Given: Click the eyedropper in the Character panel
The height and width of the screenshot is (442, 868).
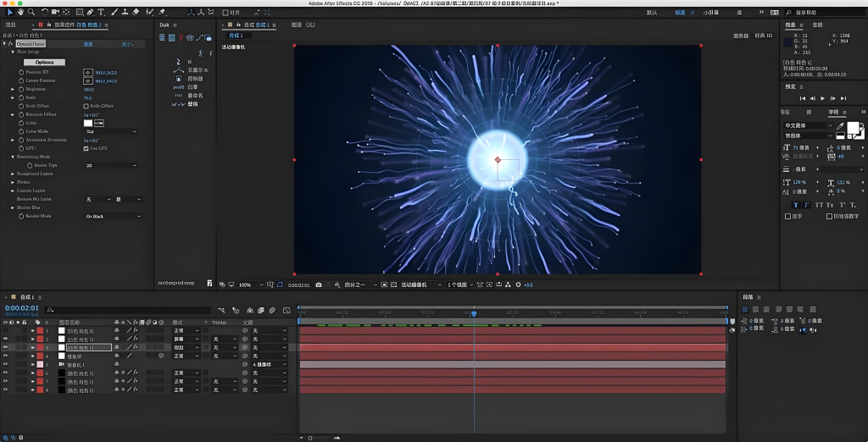Looking at the screenshot, I should point(841,125).
